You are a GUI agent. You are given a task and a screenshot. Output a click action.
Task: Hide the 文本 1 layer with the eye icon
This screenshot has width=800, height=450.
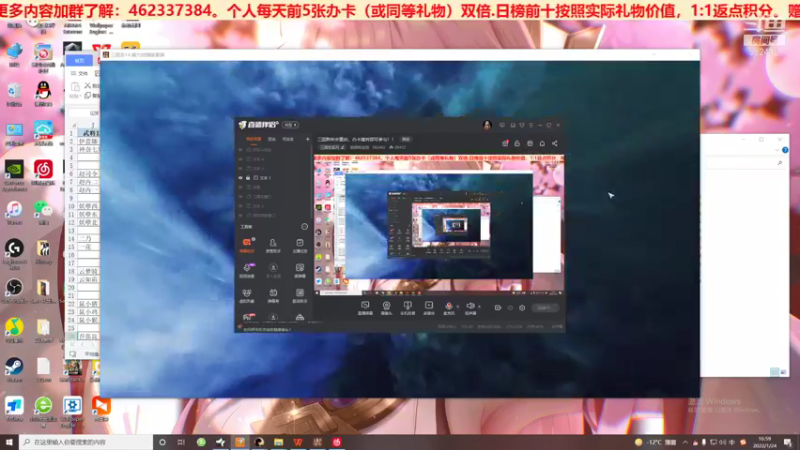pyautogui.click(x=240, y=178)
